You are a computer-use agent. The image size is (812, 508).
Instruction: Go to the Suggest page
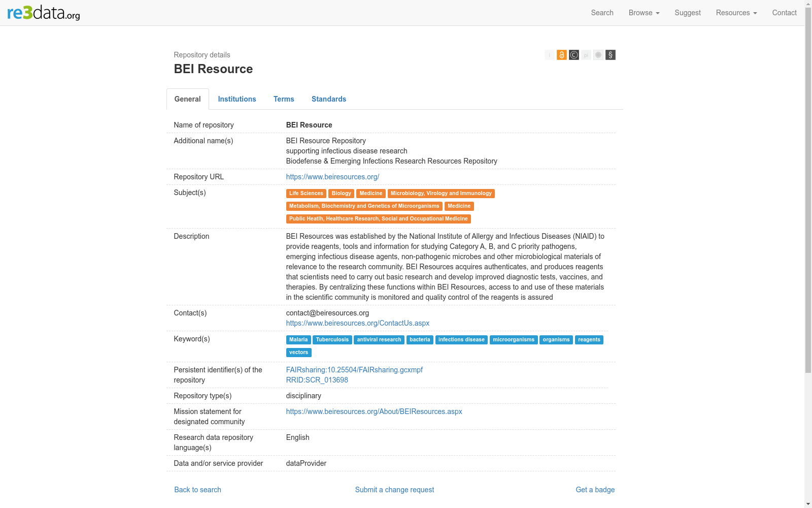688,13
